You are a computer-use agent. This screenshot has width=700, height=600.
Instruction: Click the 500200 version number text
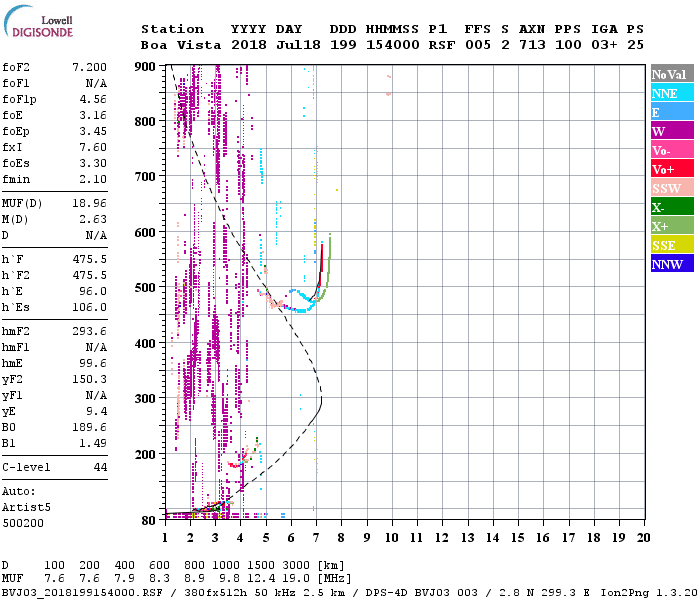tap(23, 523)
